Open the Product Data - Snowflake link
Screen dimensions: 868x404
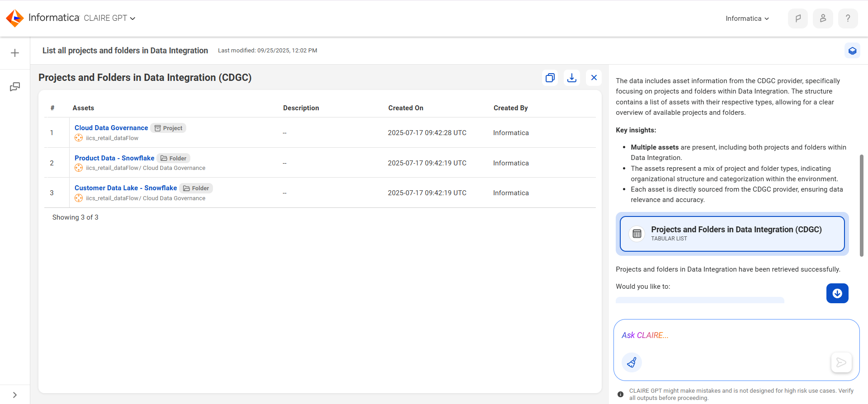pos(114,158)
